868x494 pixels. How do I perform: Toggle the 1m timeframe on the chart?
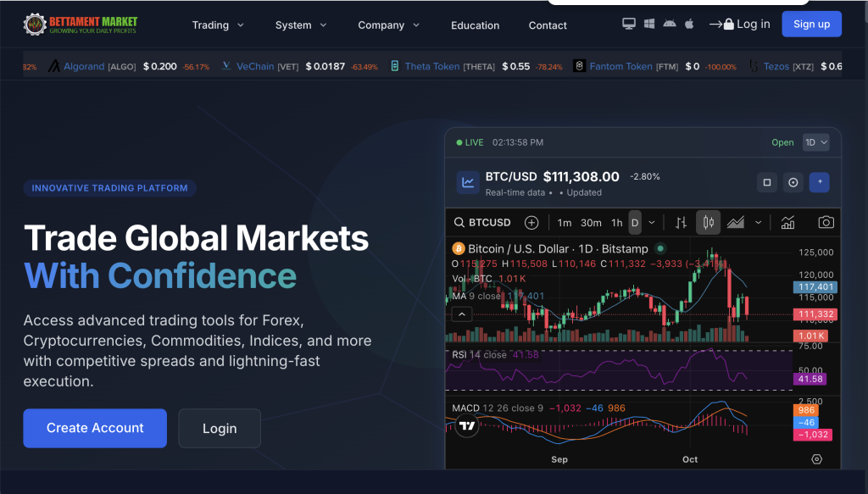[565, 223]
